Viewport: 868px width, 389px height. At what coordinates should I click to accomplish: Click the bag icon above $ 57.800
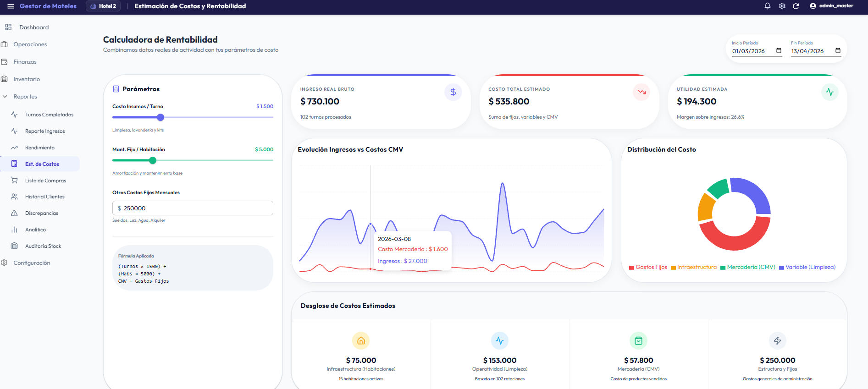point(638,340)
